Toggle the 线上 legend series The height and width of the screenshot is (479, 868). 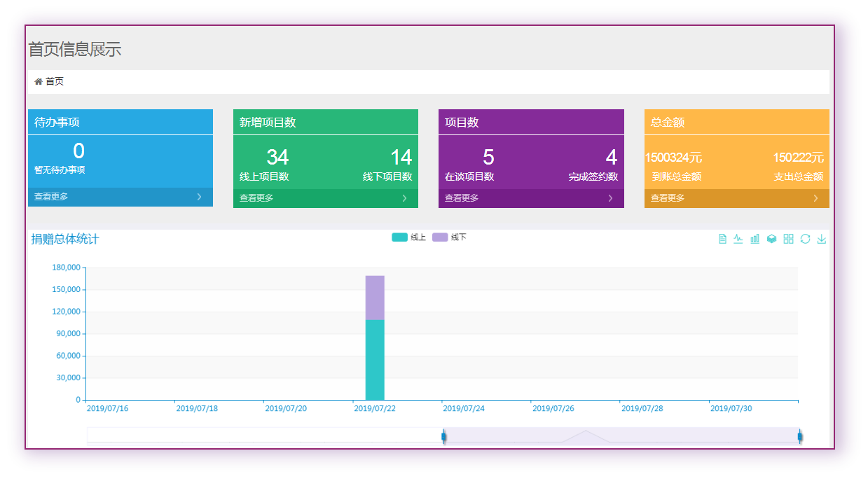tap(408, 237)
